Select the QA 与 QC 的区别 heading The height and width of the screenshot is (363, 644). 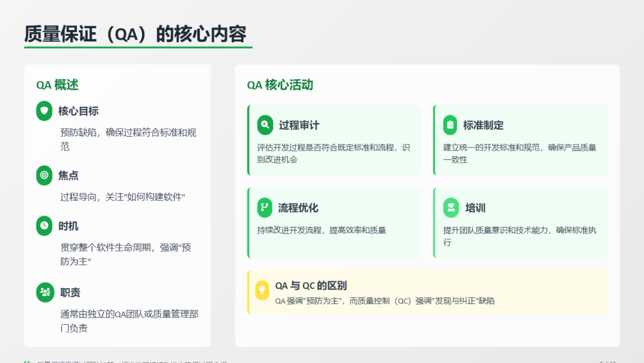pos(311,285)
